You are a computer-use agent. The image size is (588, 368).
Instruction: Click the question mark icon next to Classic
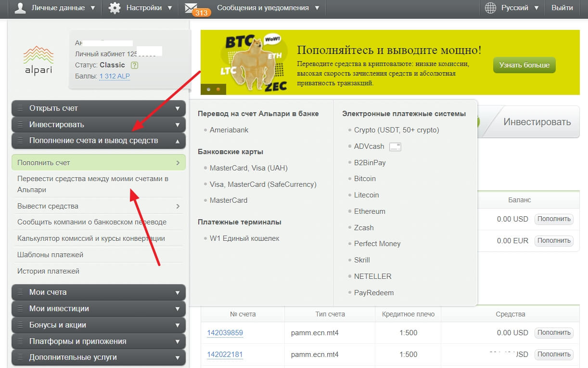click(135, 65)
